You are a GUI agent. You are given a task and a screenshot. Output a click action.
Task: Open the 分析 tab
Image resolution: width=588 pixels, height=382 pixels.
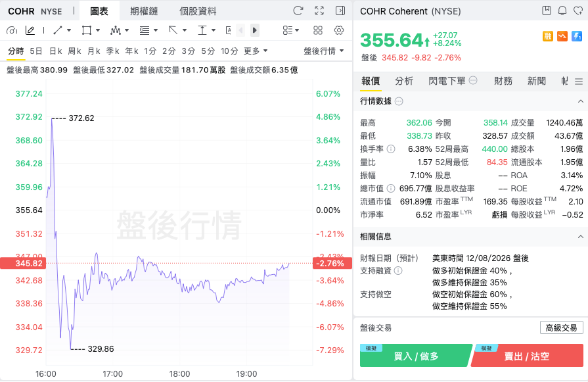coord(404,81)
